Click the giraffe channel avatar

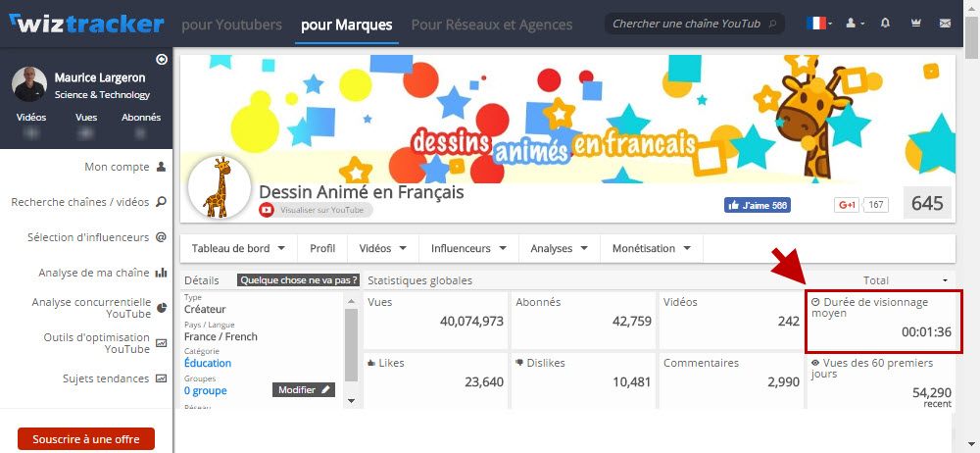tap(219, 187)
